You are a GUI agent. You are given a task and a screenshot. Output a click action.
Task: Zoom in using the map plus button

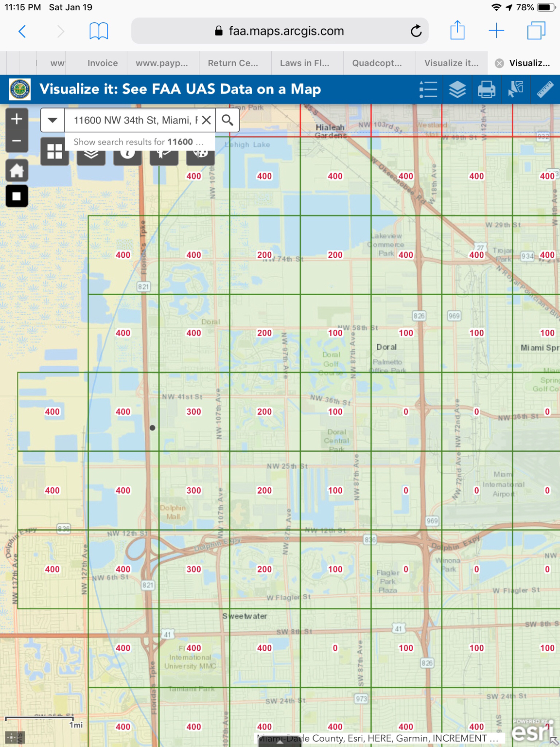[17, 119]
